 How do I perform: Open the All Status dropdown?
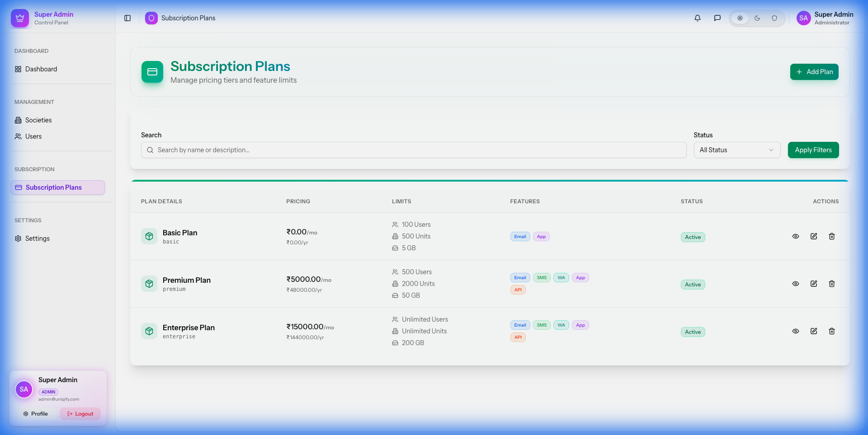click(x=737, y=150)
